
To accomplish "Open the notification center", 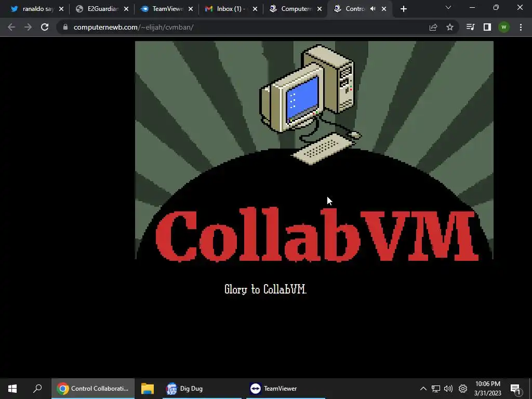I will (x=515, y=389).
